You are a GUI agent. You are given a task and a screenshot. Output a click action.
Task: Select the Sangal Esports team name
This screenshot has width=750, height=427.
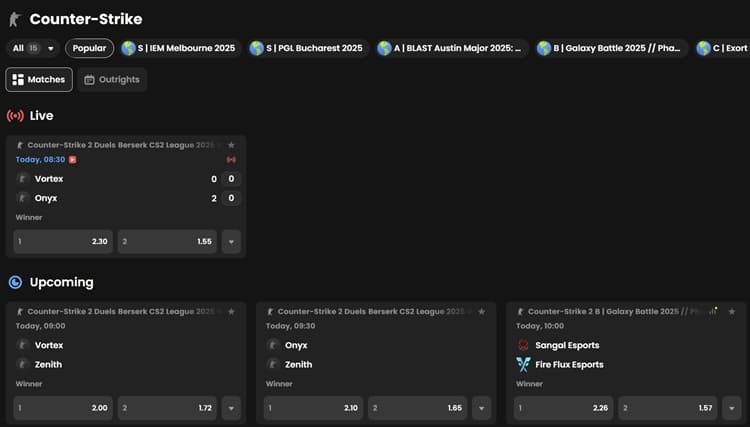click(567, 345)
